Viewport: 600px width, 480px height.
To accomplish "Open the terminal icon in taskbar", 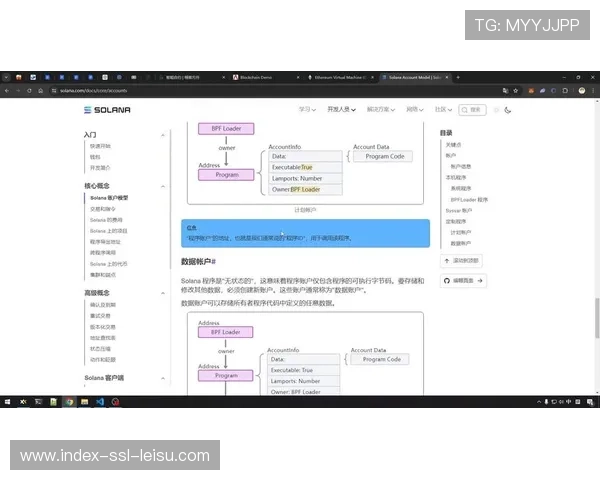I will tap(38, 402).
